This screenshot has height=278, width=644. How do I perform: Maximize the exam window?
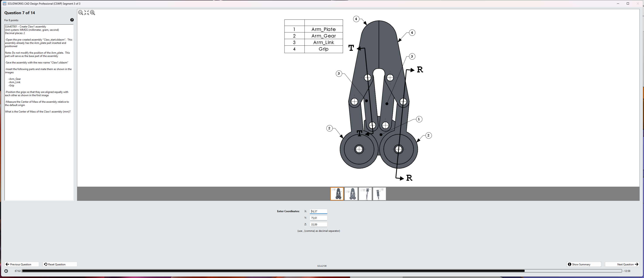pos(627,3)
